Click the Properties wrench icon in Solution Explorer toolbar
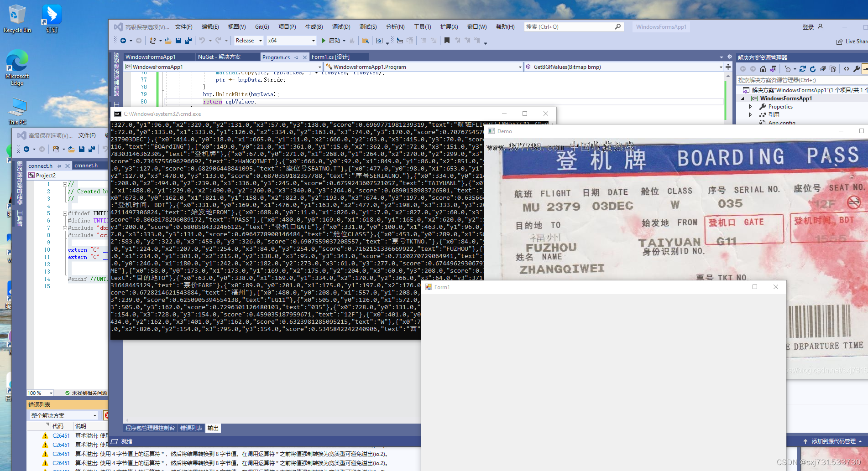This screenshot has height=471, width=868. 857,69
